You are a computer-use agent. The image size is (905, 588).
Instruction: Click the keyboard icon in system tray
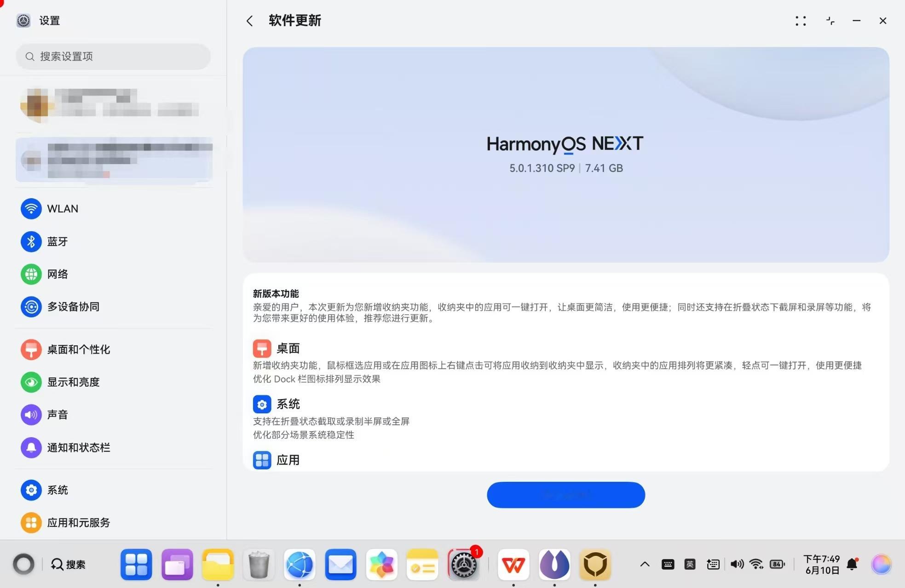[x=668, y=564]
